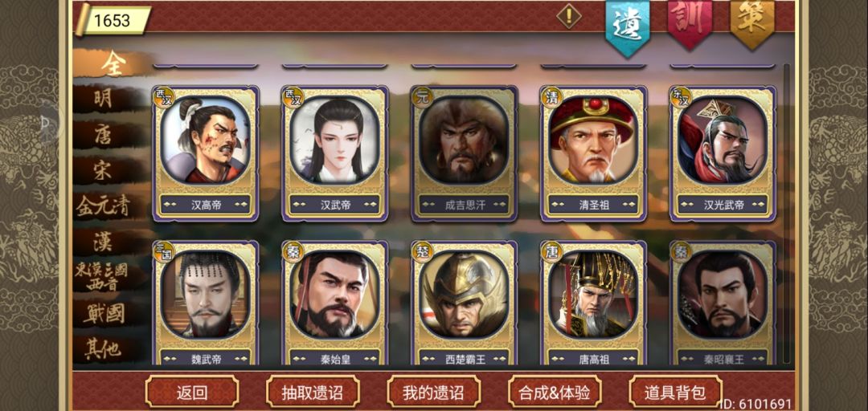Filter by the 唐 dynasty tab
The width and height of the screenshot is (868, 411).
(x=103, y=135)
